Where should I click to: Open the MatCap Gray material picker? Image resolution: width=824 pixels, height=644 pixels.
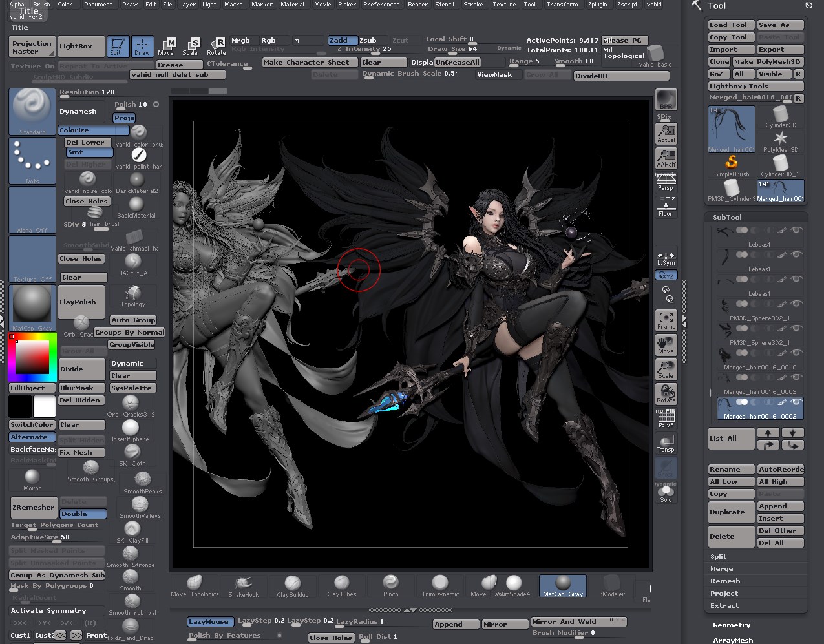[x=32, y=308]
